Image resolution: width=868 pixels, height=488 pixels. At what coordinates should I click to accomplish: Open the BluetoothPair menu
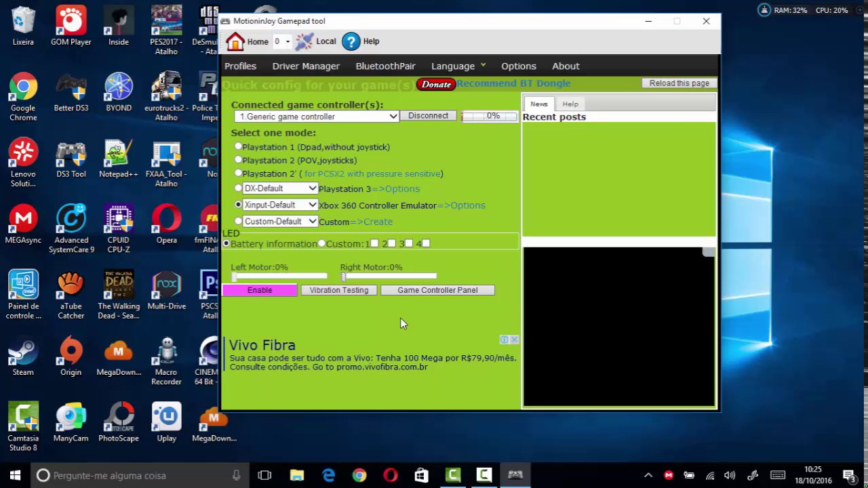385,66
